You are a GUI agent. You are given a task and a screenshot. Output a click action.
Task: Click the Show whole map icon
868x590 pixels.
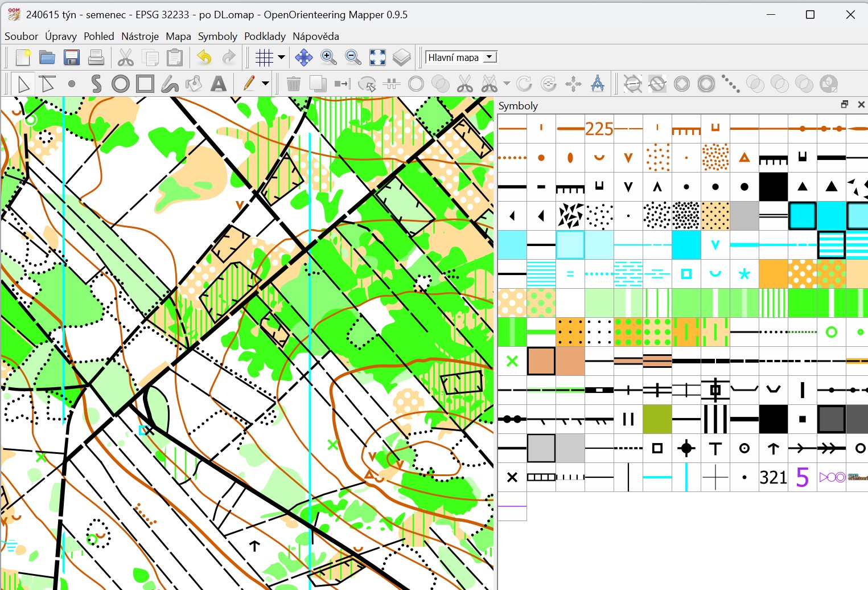coord(377,58)
